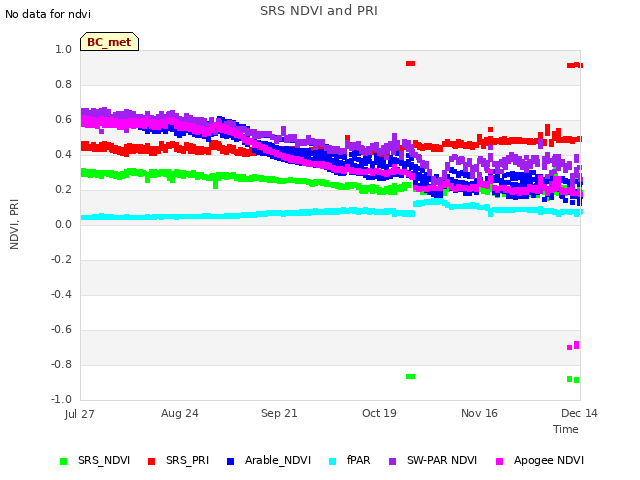This screenshot has width=640, height=480.
Task: Click the x-axis Time label
Action: click(566, 429)
